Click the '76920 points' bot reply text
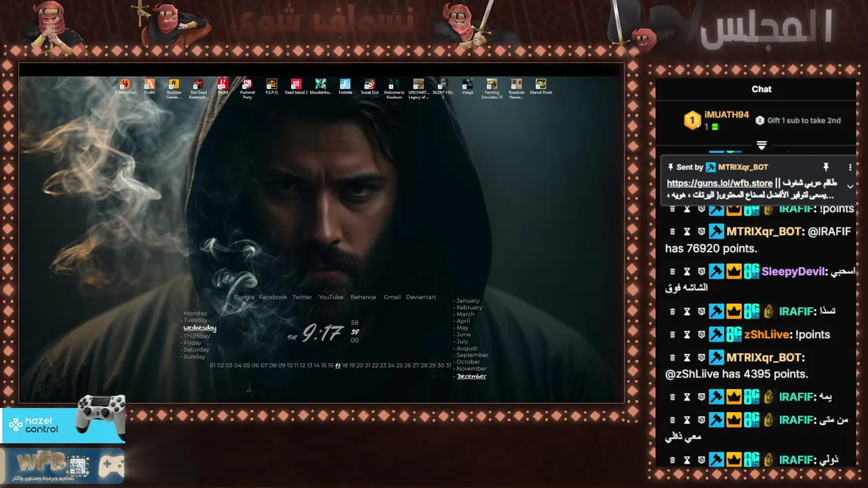The width and height of the screenshot is (868, 488). 711,249
